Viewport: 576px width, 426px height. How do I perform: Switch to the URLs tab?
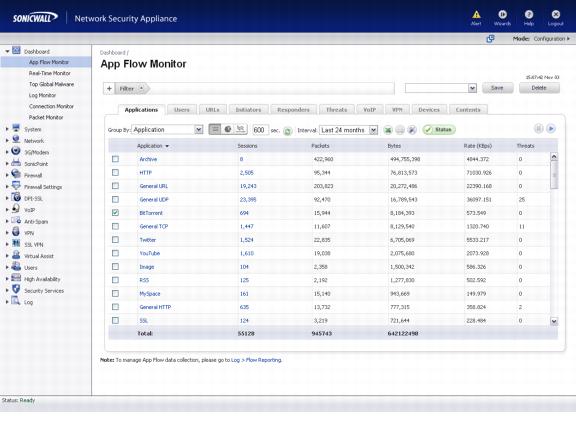tap(212, 110)
